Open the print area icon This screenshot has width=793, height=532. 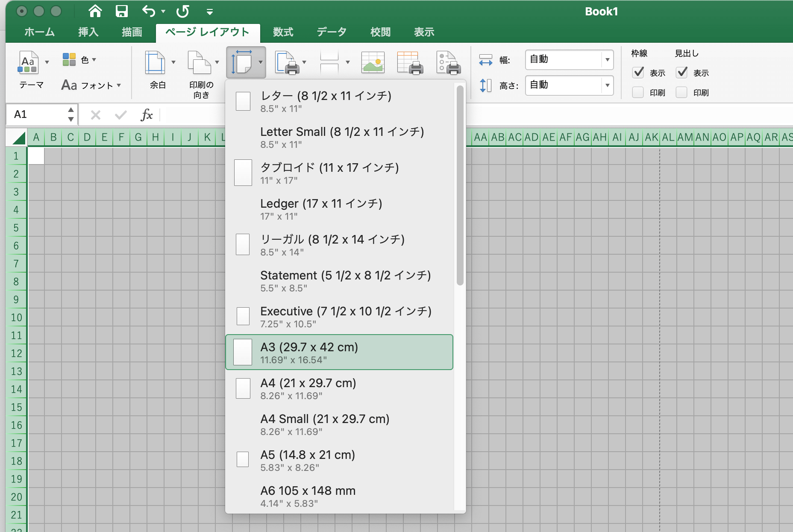click(x=288, y=63)
